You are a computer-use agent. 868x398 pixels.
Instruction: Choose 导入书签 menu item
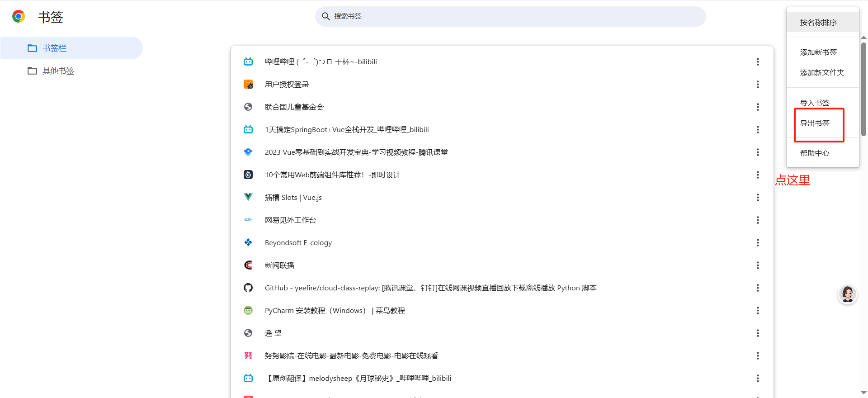(x=822, y=103)
